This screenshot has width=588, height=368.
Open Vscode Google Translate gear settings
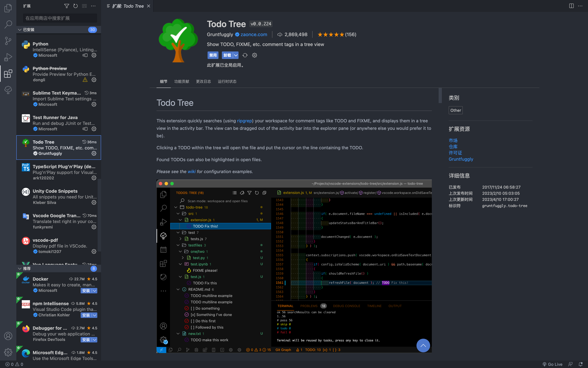[x=94, y=227]
